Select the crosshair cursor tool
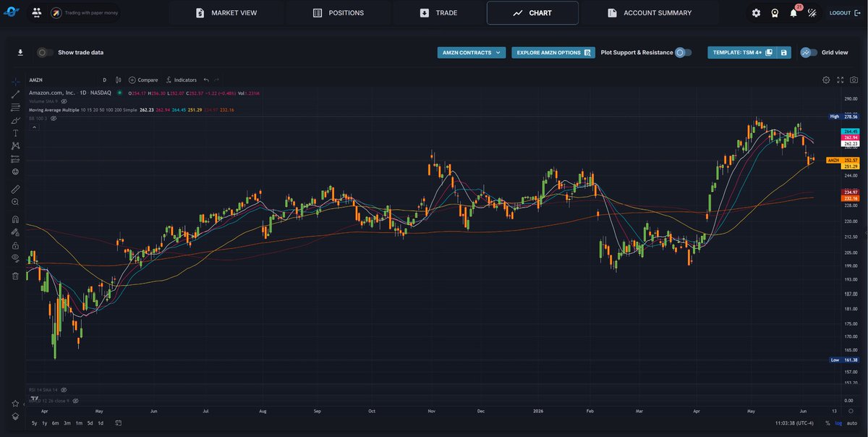 point(15,81)
